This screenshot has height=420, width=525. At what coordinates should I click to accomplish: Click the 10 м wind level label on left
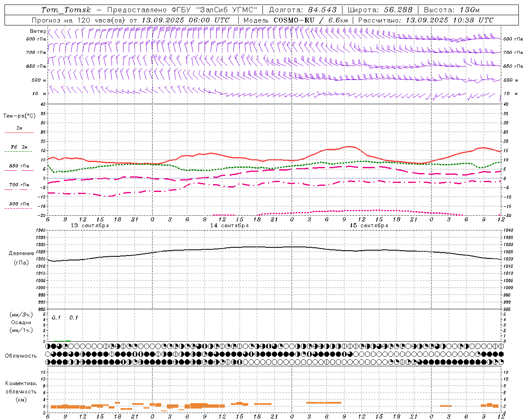tap(39, 94)
